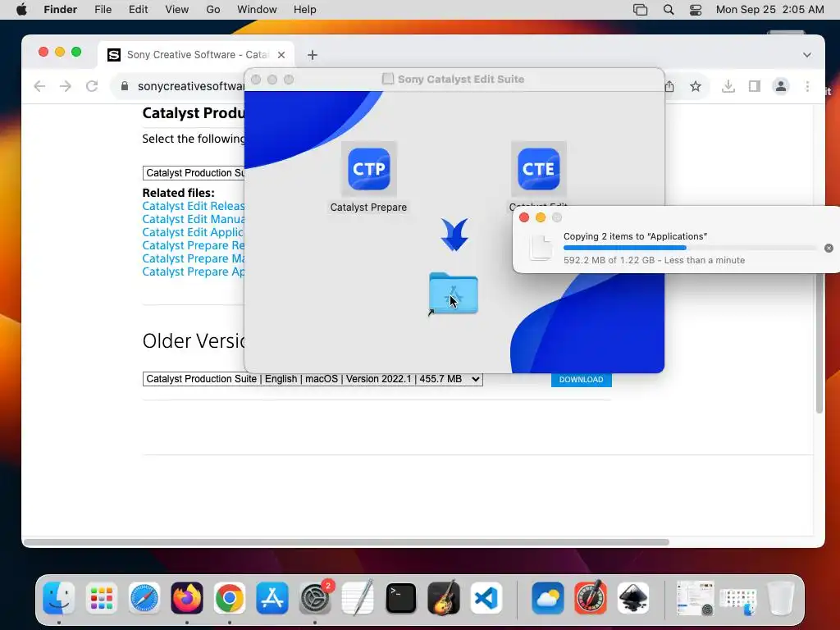Open Weather app from the Dock

pos(547,598)
